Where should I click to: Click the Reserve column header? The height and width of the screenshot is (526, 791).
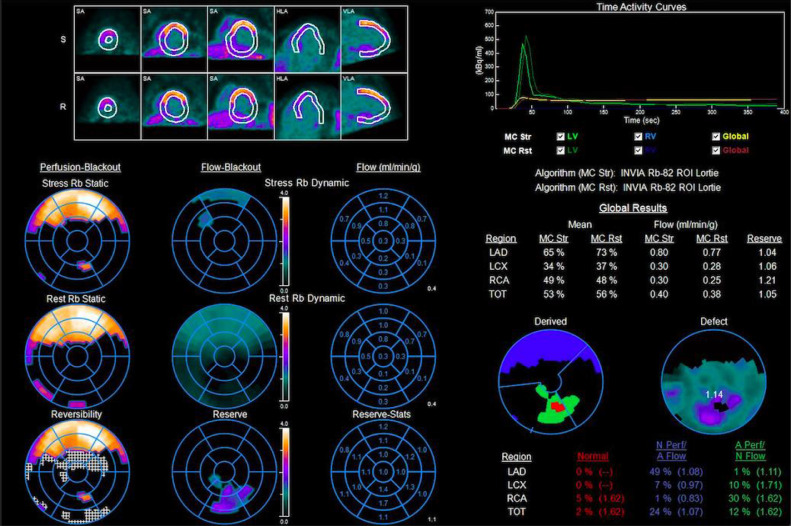764,239
